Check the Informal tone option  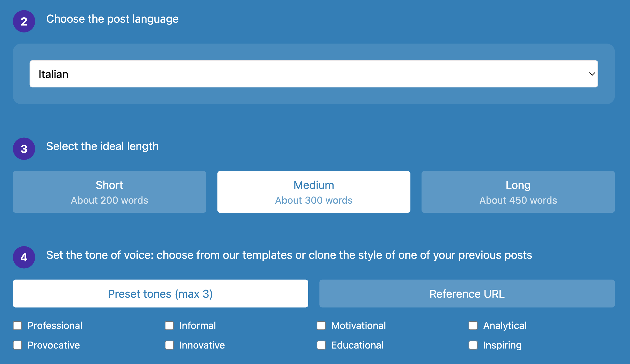pyautogui.click(x=169, y=326)
